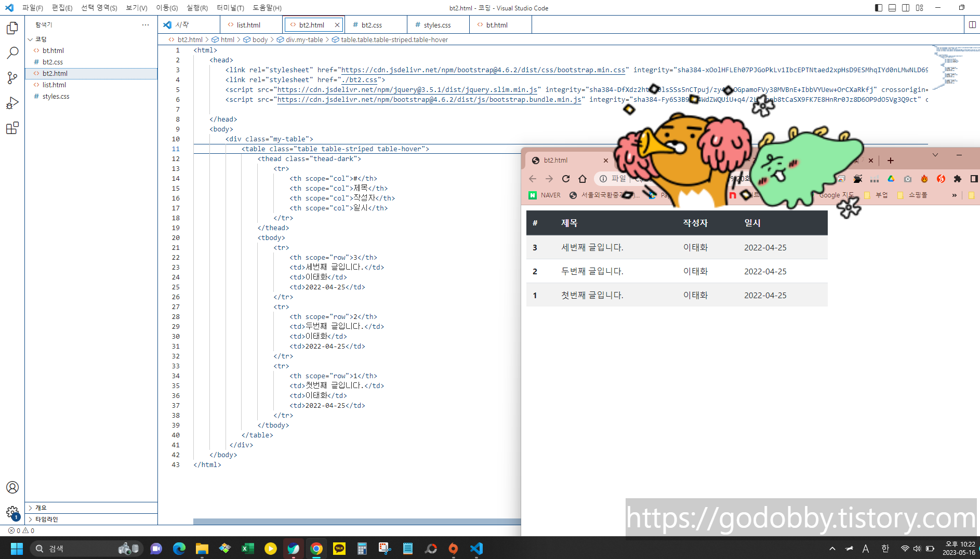Open the 터미널(T) menu

(x=230, y=8)
